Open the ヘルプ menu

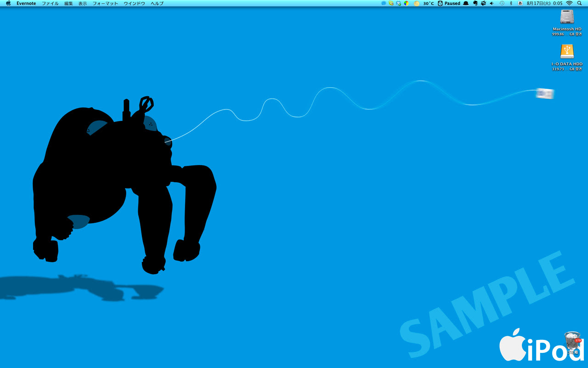[x=157, y=3]
